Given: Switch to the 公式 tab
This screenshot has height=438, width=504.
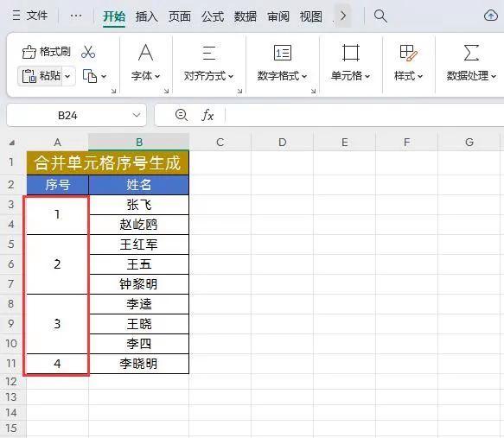Looking at the screenshot, I should pyautogui.click(x=212, y=16).
